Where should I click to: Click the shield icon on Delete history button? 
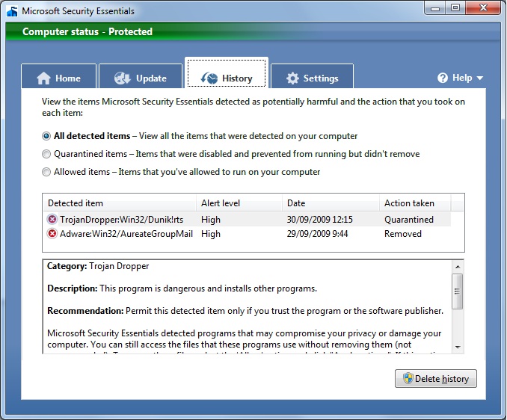click(408, 378)
